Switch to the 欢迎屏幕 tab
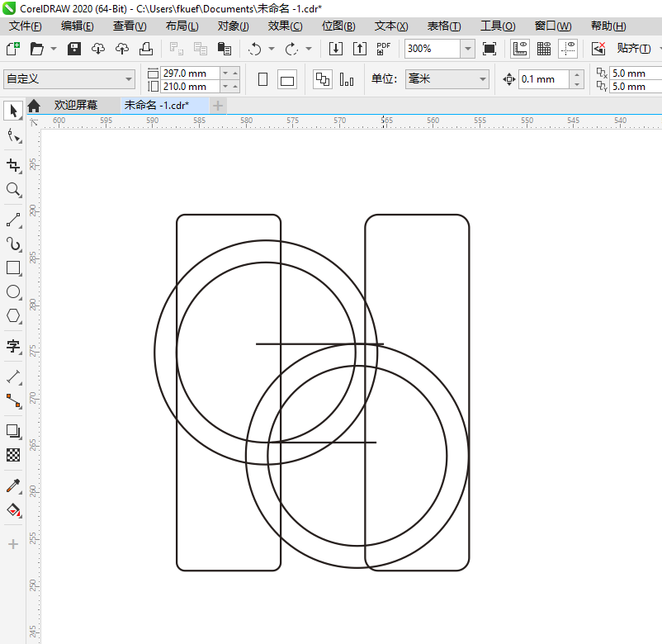Screen dimensions: 662x644 [x=76, y=105]
